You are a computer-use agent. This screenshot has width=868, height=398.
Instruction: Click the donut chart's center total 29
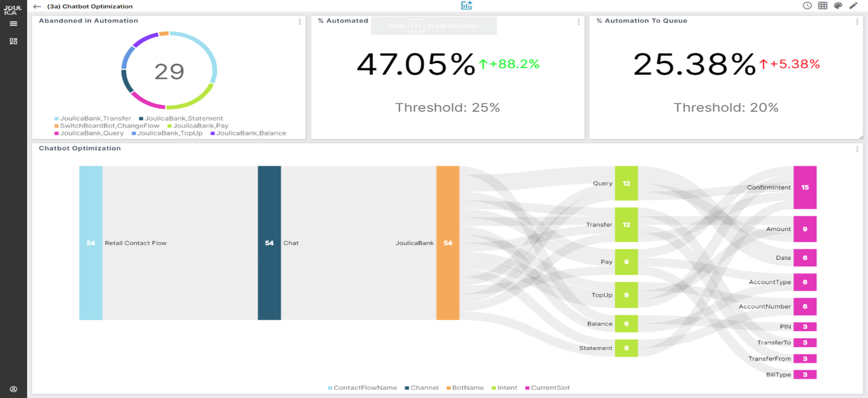point(169,72)
